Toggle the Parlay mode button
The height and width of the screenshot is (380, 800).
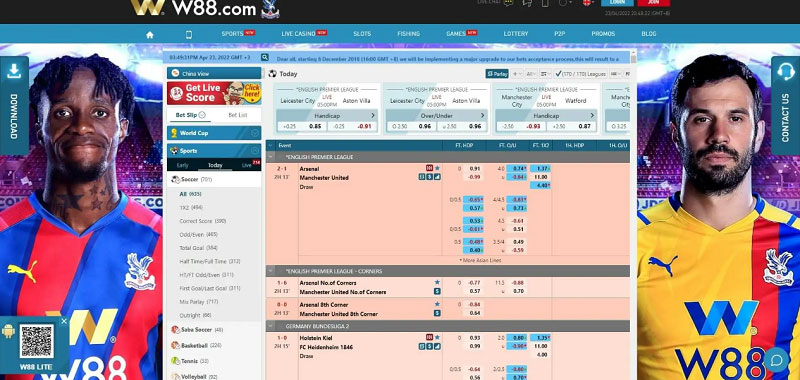tap(497, 74)
